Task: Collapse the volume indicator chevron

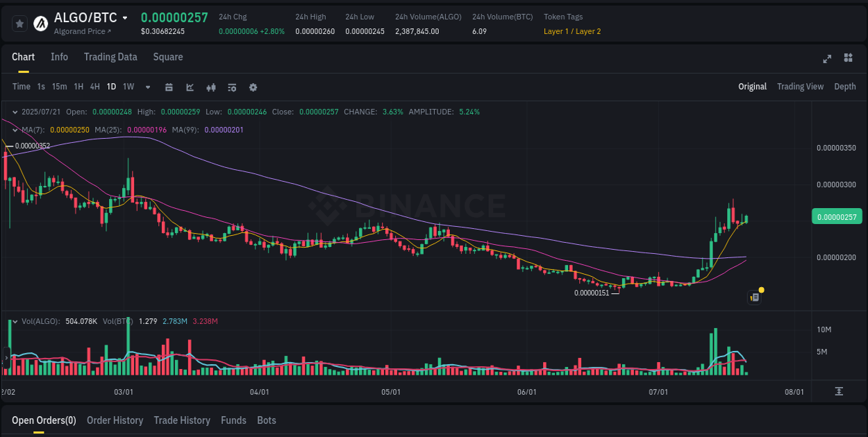Action: [x=14, y=321]
